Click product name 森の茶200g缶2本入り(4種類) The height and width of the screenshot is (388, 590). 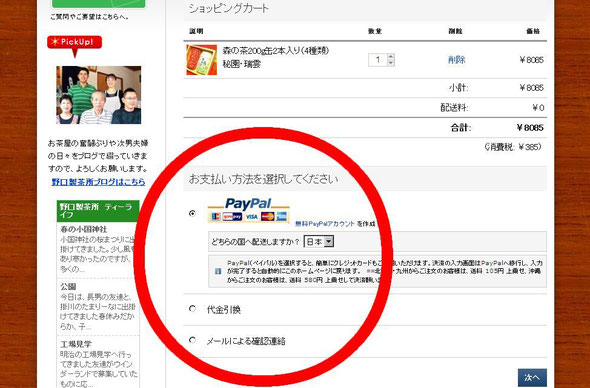[276, 50]
